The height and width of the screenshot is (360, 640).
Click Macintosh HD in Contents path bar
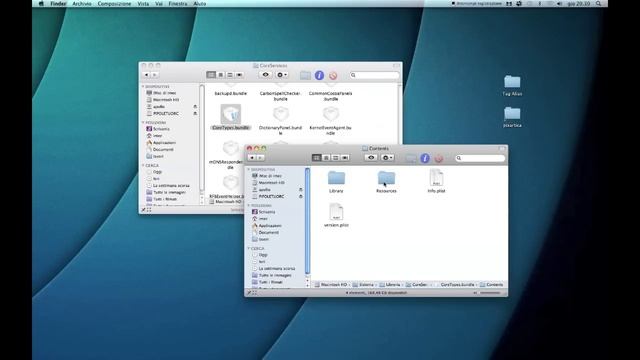coord(331,284)
